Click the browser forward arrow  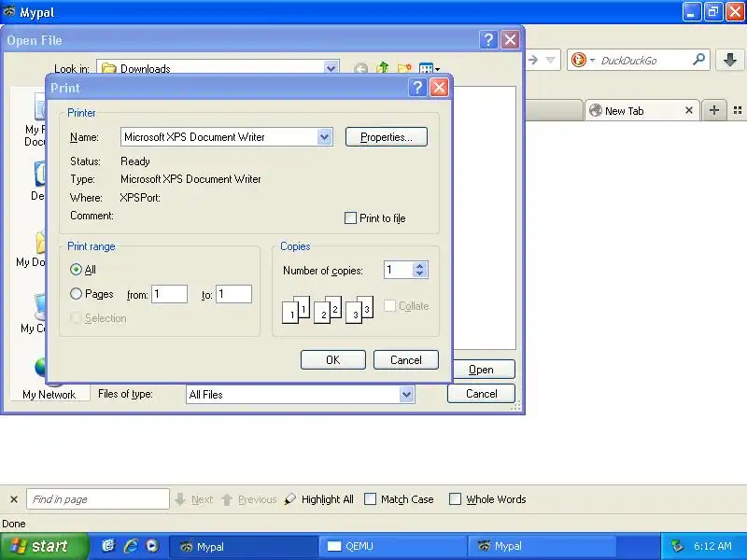point(533,60)
